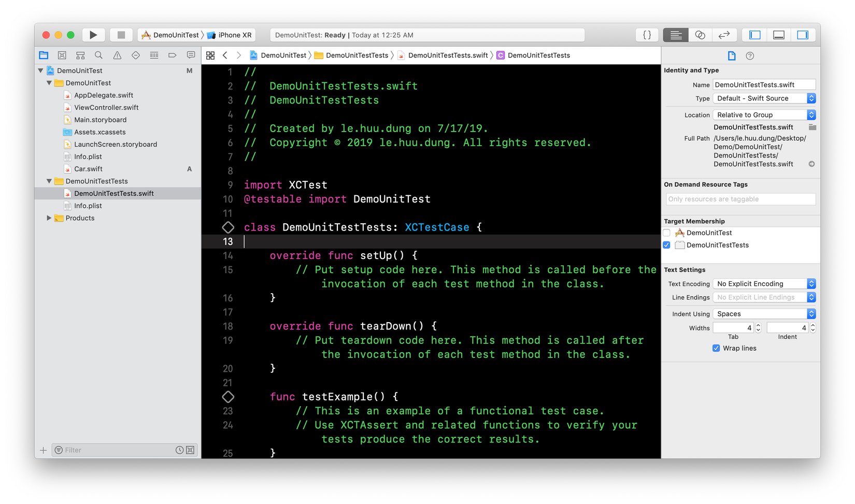
Task: Click the Stop button in toolbar
Action: [121, 35]
